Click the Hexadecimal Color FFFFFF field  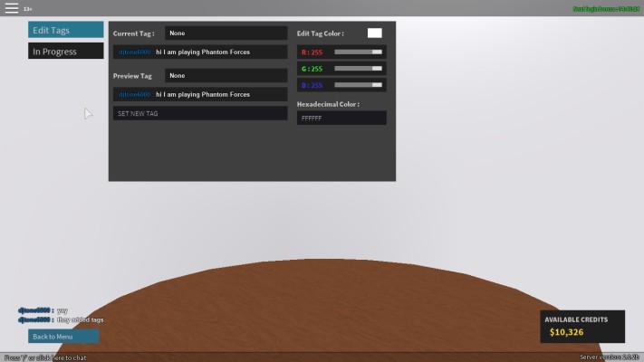click(x=341, y=119)
